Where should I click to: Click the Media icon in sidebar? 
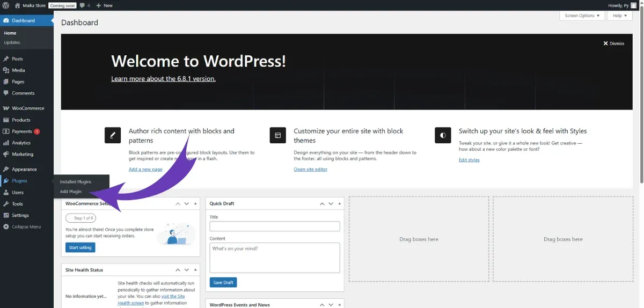click(6, 70)
